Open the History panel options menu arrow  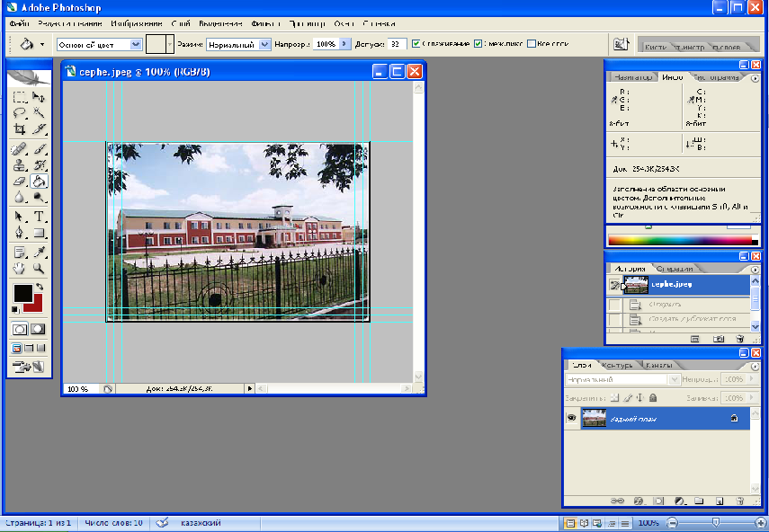click(755, 270)
